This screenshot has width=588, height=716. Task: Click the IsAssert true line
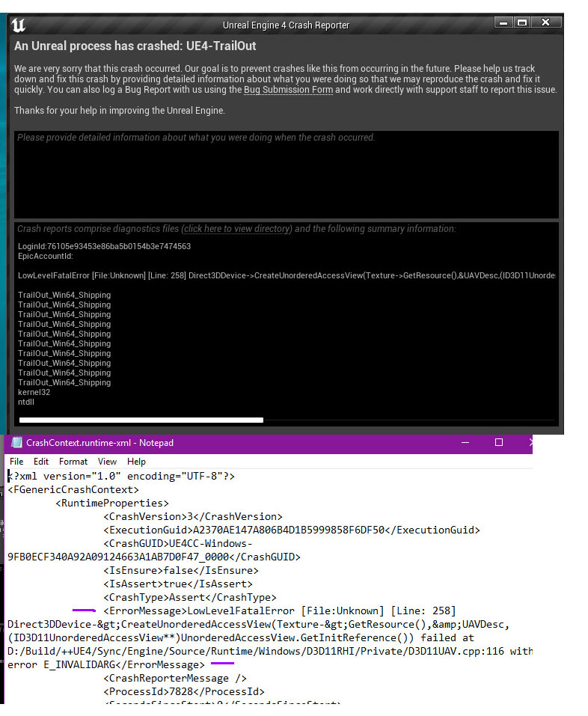pos(178,584)
